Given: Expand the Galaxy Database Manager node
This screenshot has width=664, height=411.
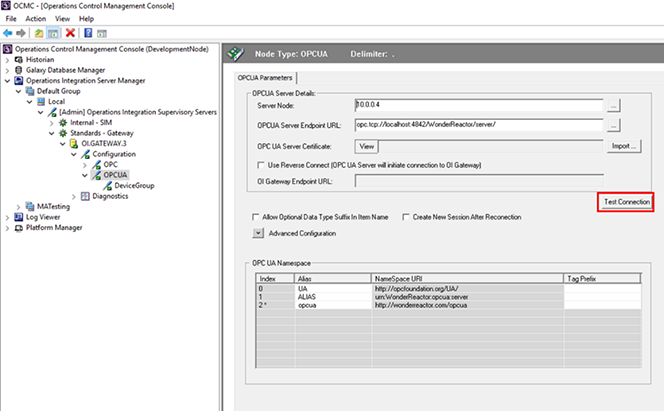Looking at the screenshot, I should coord(7,70).
